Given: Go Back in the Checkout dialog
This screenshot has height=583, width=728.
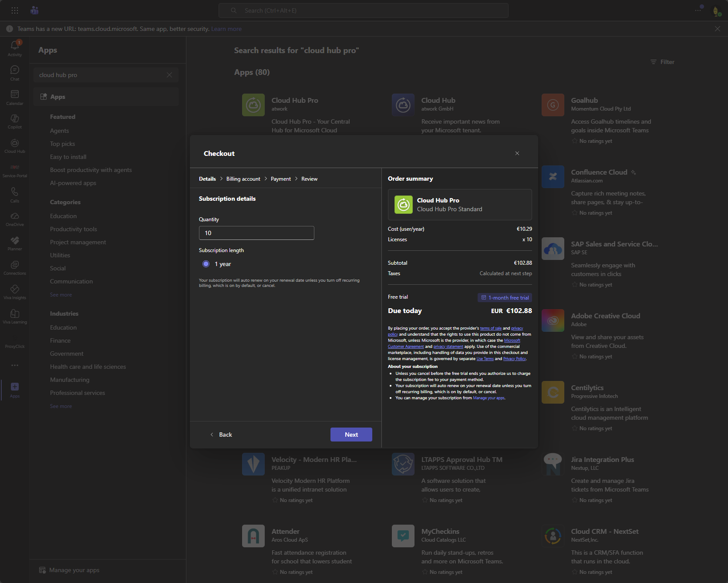Looking at the screenshot, I should pos(221,435).
